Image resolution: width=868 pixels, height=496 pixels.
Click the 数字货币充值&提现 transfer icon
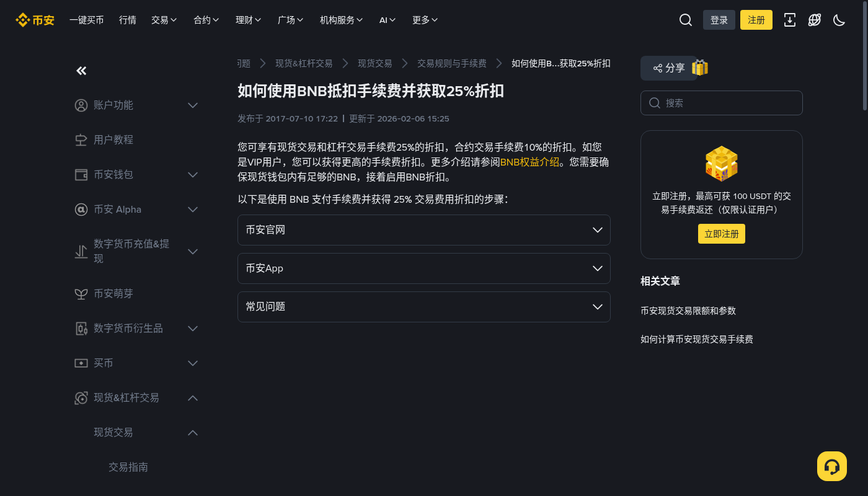click(81, 252)
